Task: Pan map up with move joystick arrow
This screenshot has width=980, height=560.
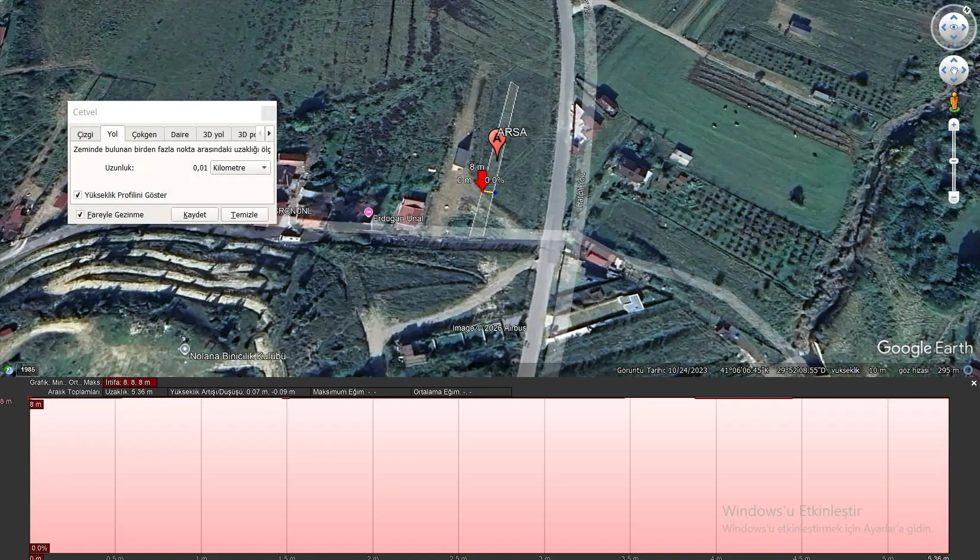Action: 954,59
